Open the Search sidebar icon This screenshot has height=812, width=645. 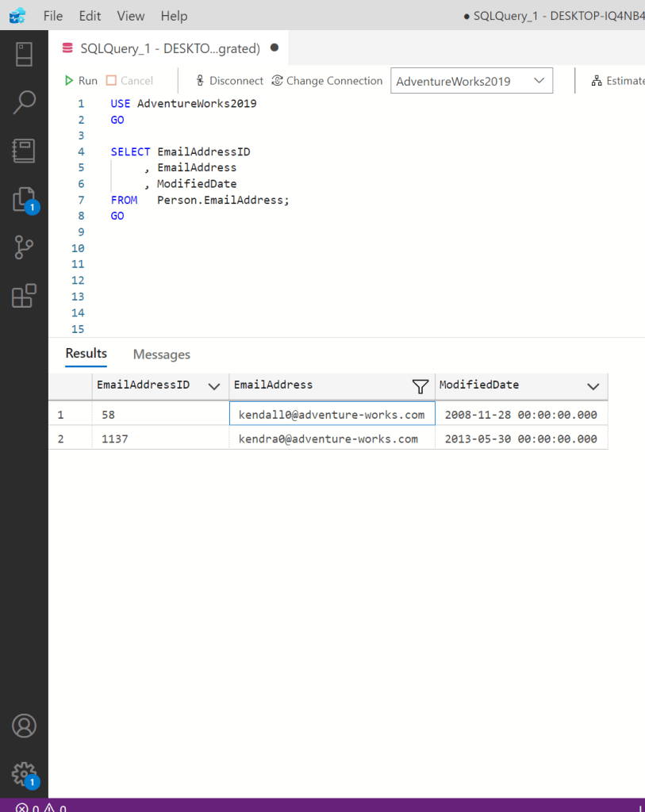[24, 101]
